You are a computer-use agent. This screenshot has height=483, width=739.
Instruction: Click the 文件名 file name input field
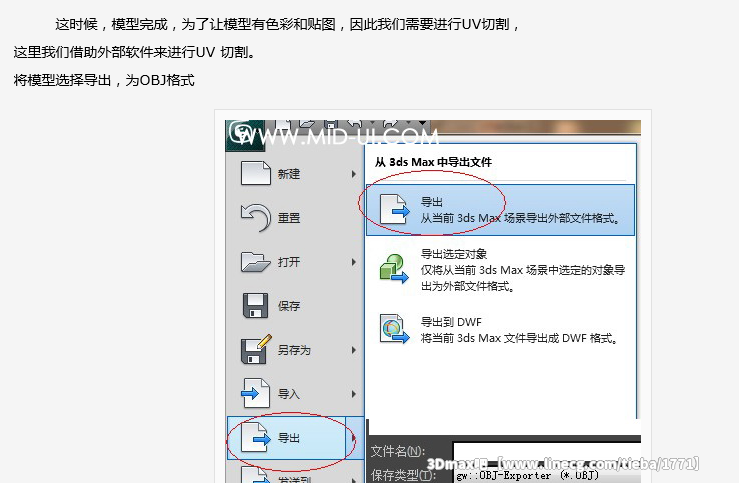click(x=547, y=451)
